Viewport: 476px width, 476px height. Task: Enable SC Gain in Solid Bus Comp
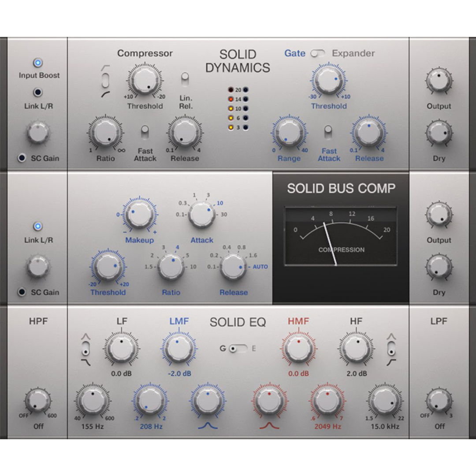[x=22, y=292]
